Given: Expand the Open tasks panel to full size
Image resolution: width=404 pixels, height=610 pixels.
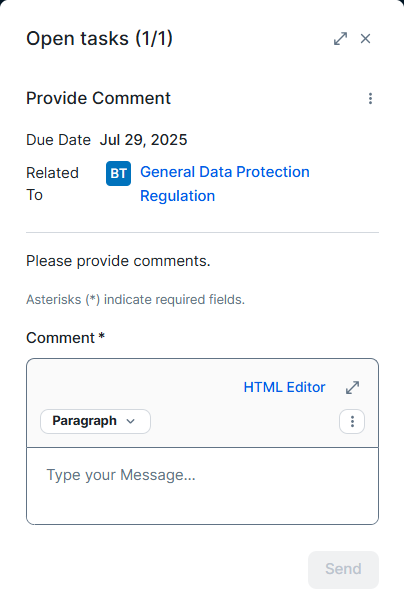Looking at the screenshot, I should pos(341,39).
